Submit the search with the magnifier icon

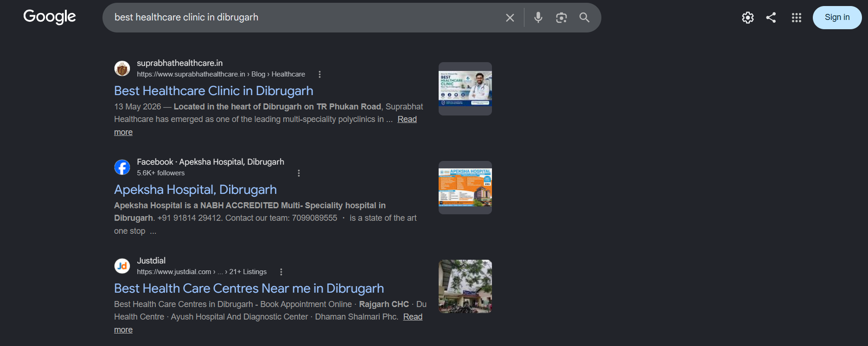coord(584,18)
